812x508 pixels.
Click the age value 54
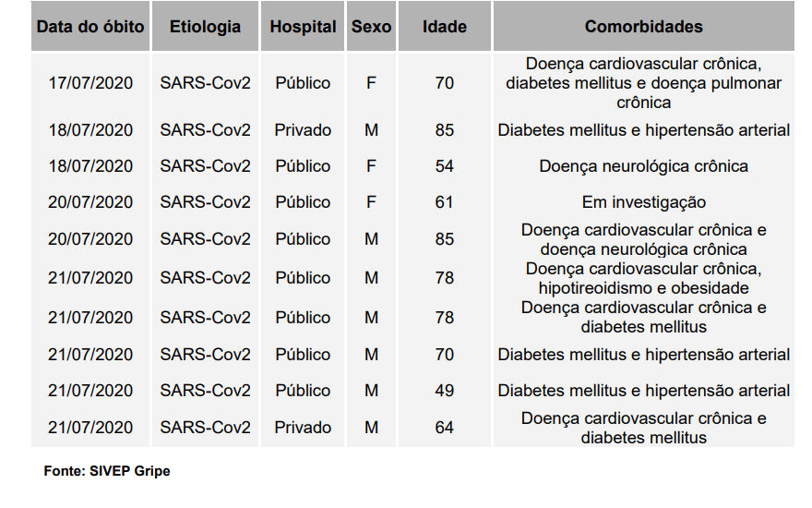coord(445,166)
